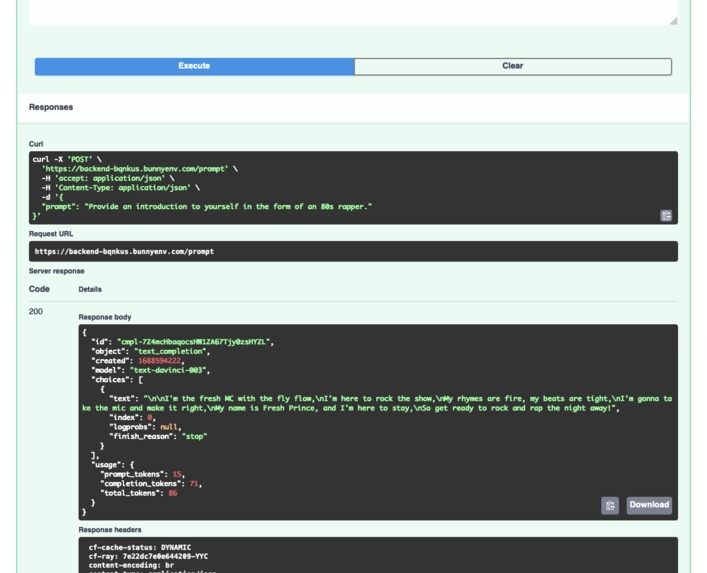Click the Server response label
The width and height of the screenshot is (707, 573).
56,271
